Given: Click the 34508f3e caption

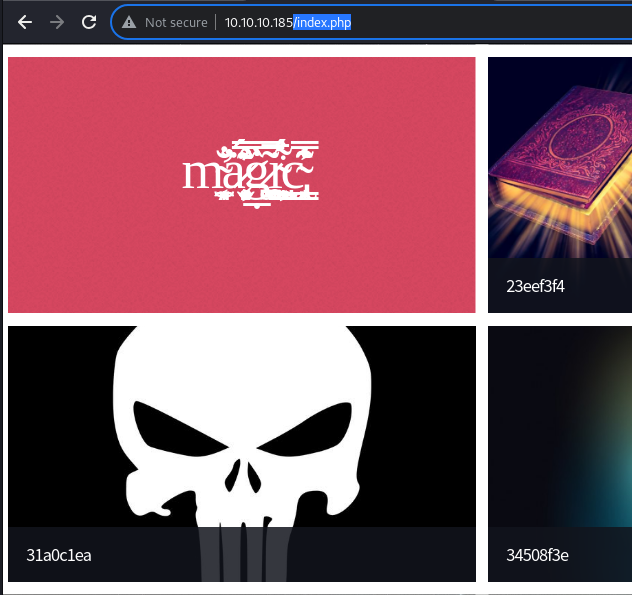Looking at the screenshot, I should pyautogui.click(x=537, y=555).
